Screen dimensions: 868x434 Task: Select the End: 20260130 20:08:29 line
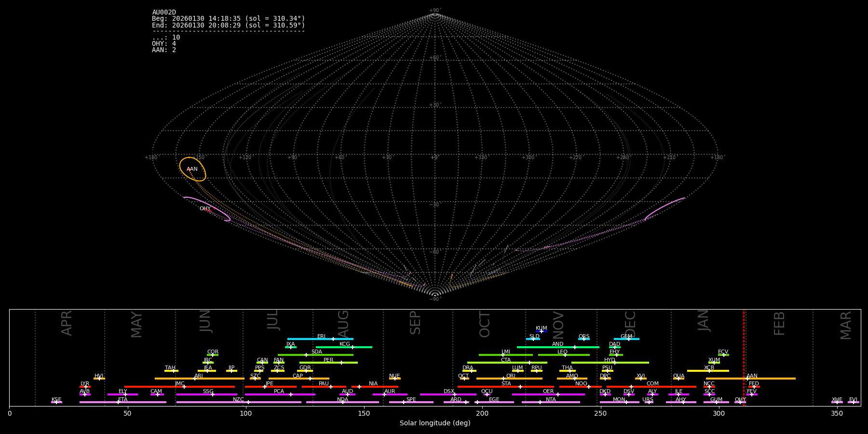[229, 25]
